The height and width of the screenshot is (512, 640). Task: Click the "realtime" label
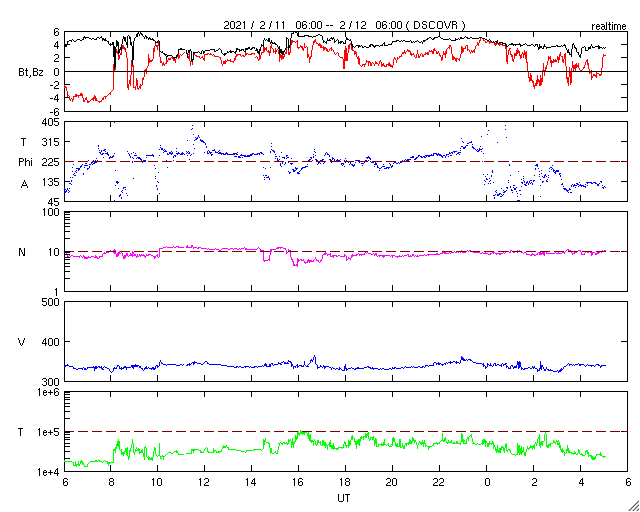tap(609, 27)
